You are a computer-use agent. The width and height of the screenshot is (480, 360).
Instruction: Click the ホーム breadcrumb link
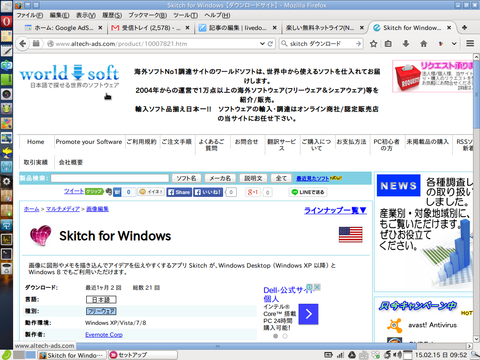(31, 209)
